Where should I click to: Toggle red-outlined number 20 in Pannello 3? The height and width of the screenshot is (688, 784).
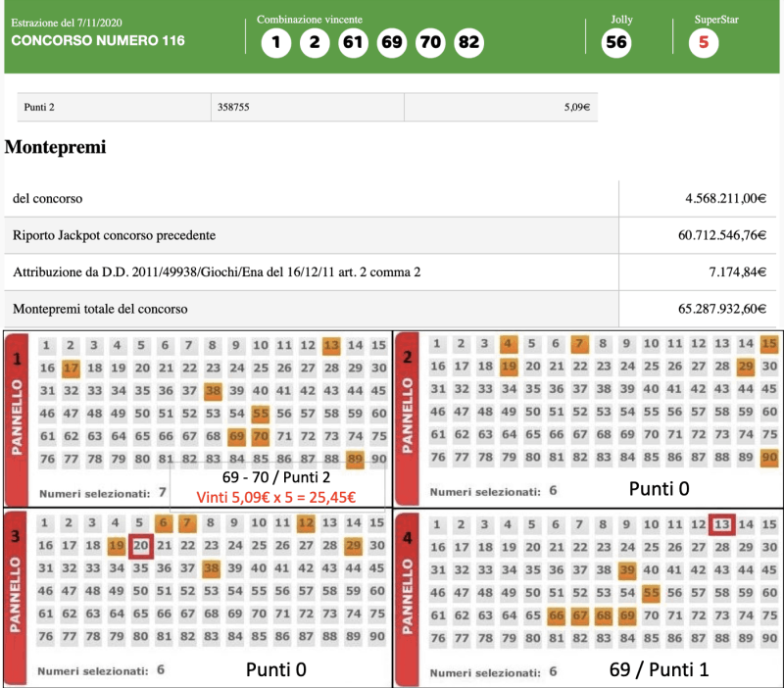[x=140, y=545]
